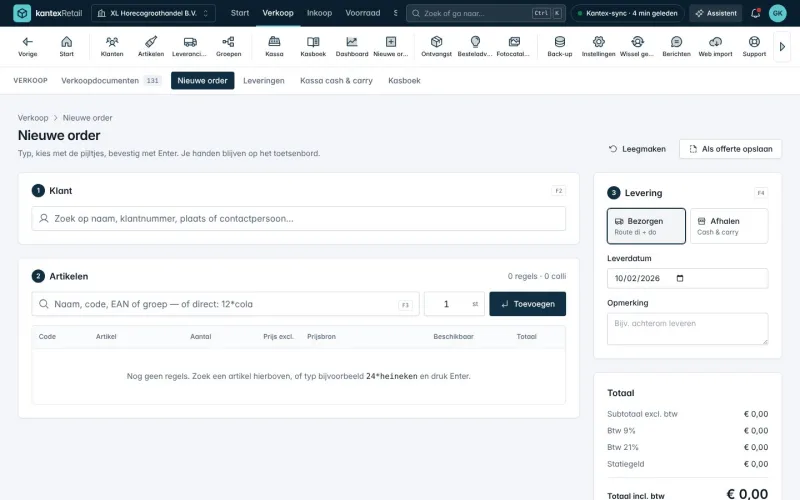Click the quantity field showing 1
This screenshot has width=800, height=500.
point(454,304)
